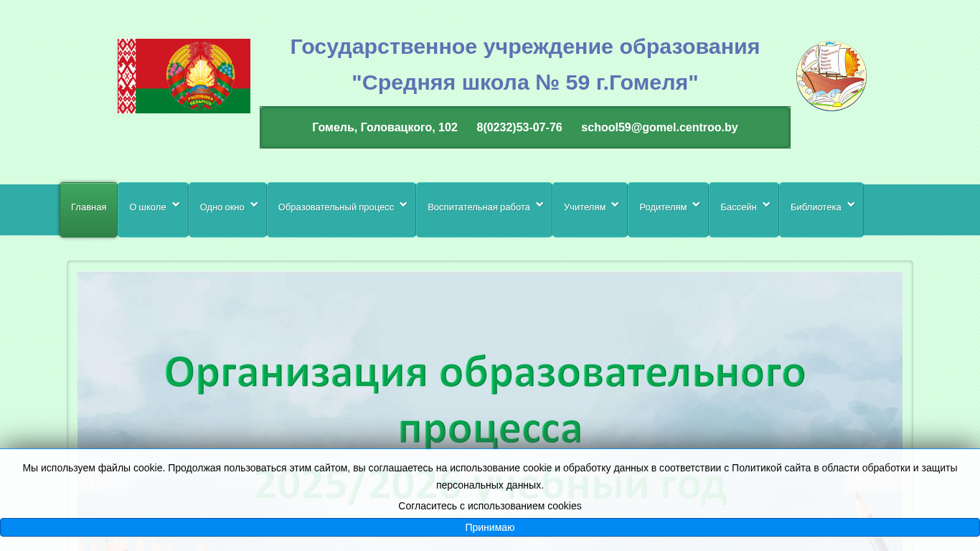The width and height of the screenshot is (980, 551).
Task: Expand the Бассейн dropdown arrow
Action: (x=766, y=204)
